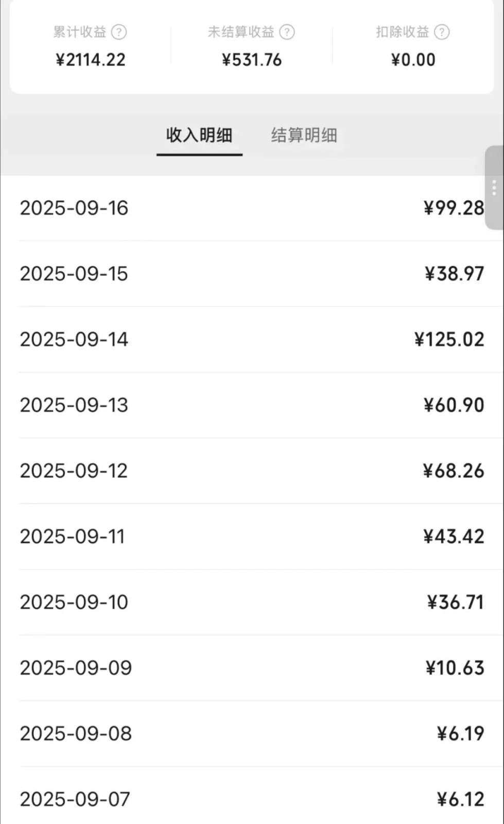Click help icon beside 未结算收益

coord(287,32)
